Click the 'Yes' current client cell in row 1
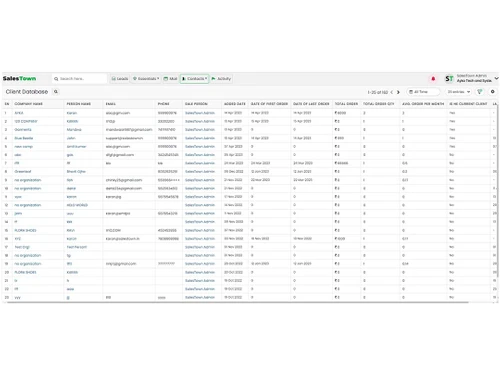Image resolution: width=500 pixels, height=375 pixels. 452,113
